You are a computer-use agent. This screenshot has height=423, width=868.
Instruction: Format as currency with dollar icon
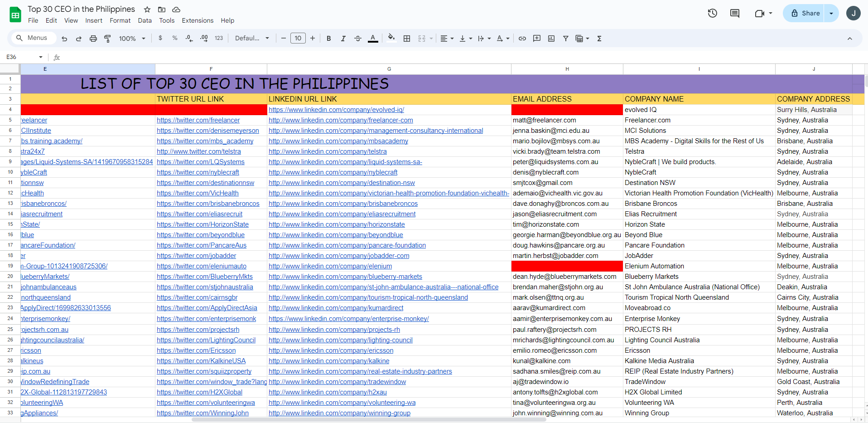(160, 39)
